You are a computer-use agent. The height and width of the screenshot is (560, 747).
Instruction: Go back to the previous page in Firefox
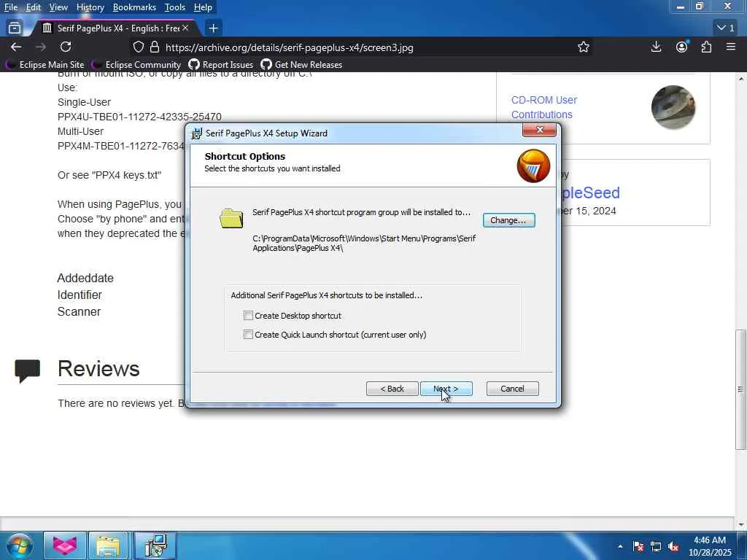point(16,47)
